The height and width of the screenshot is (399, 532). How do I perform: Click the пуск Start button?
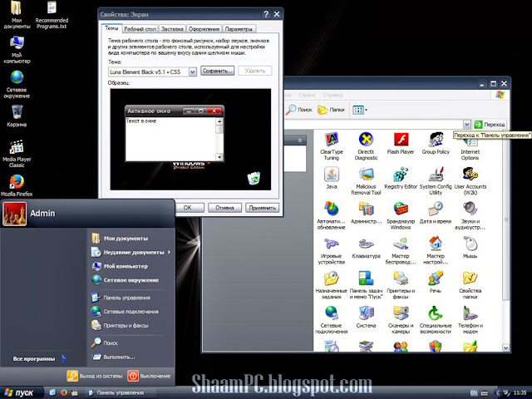tap(20, 392)
